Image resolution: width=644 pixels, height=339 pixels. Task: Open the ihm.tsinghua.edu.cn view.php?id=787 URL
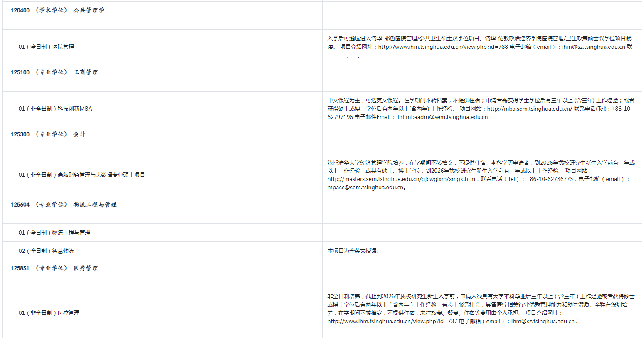tap(392, 321)
